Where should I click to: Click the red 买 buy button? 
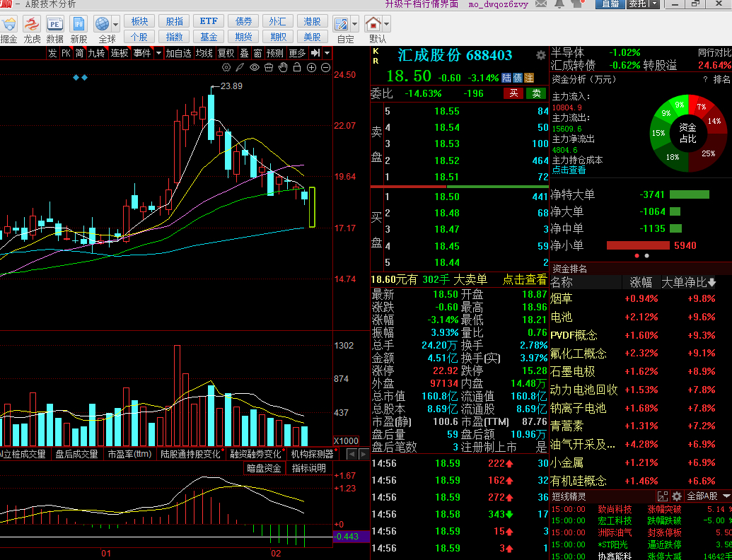click(513, 93)
